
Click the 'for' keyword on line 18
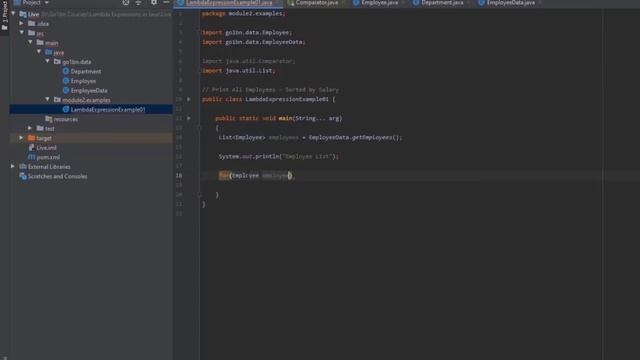223,176
